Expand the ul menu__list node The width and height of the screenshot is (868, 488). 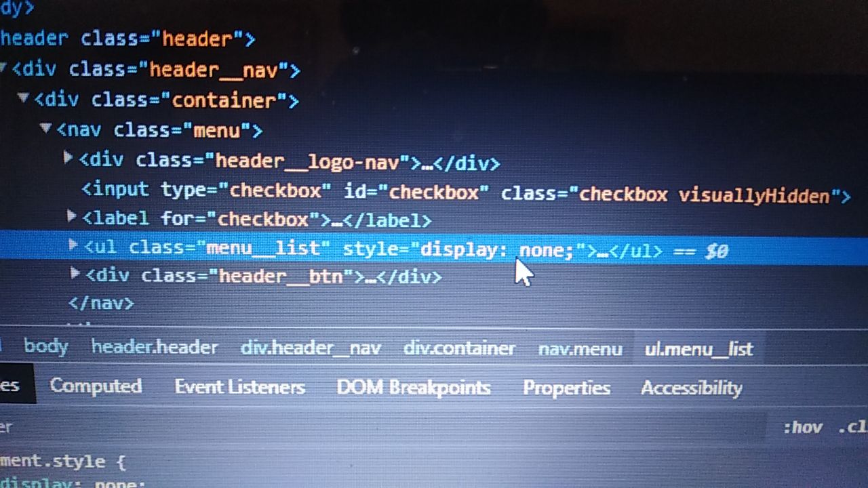(x=74, y=245)
